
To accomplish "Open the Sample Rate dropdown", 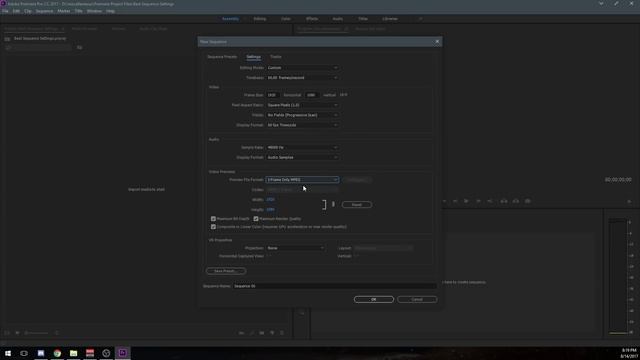I will 302,147.
